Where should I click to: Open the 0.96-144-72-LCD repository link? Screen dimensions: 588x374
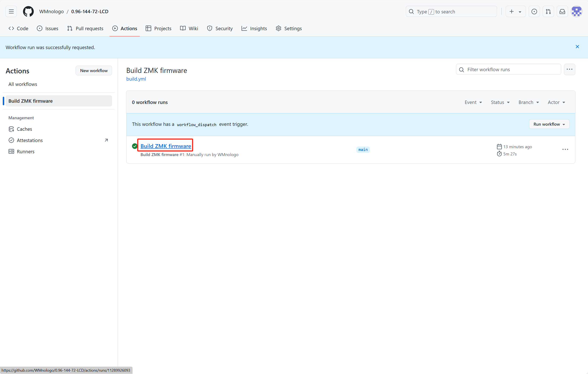90,11
